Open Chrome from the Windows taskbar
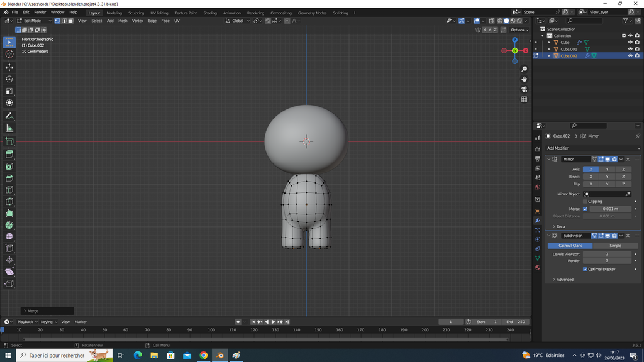 pos(203,355)
